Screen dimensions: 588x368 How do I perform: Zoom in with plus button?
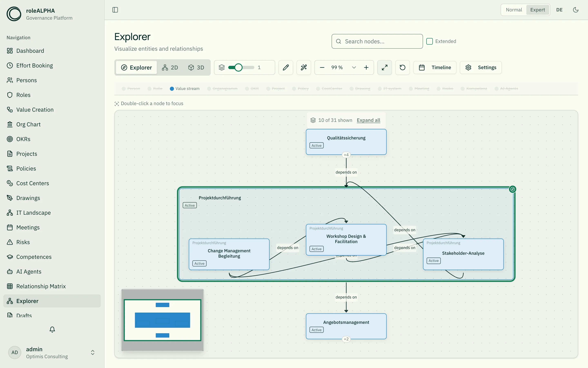click(366, 67)
